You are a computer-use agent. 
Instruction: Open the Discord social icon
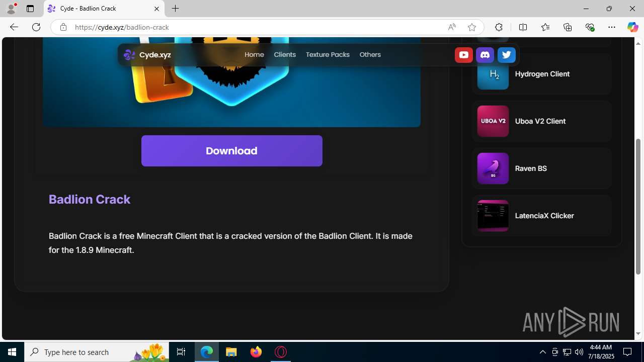(485, 55)
